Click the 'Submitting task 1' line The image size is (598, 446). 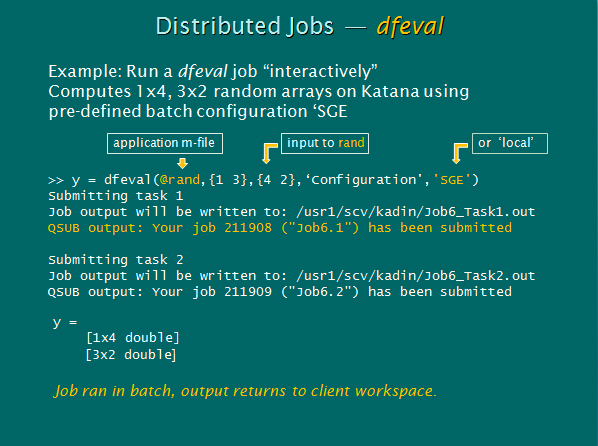[x=116, y=196]
